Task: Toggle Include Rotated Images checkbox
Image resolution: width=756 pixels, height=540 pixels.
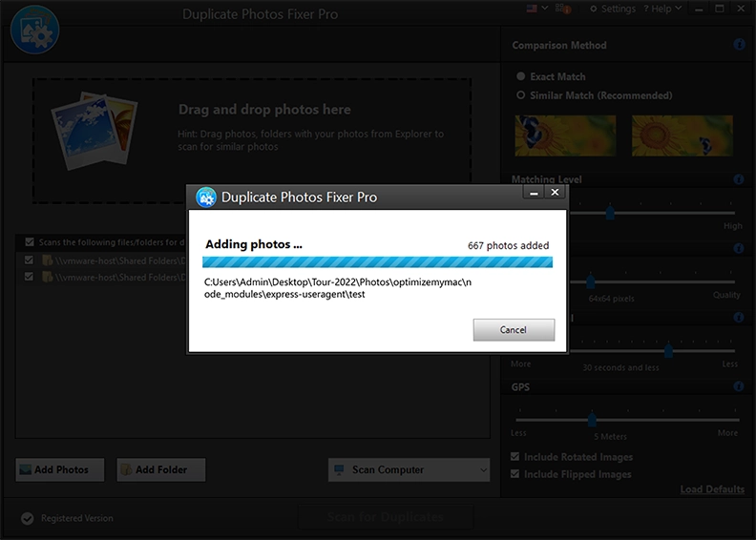Action: click(514, 456)
